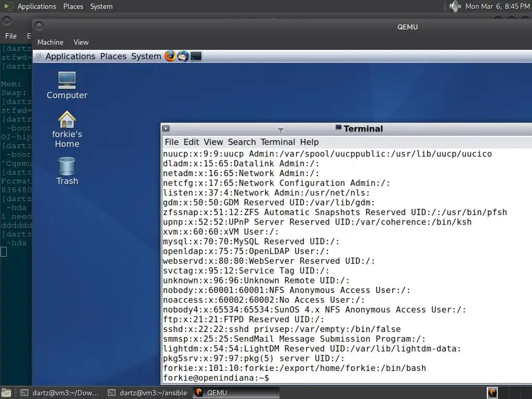Switch to dartz@vm3:~/Dow... taskbar window
532x399 pixels.
click(x=60, y=393)
